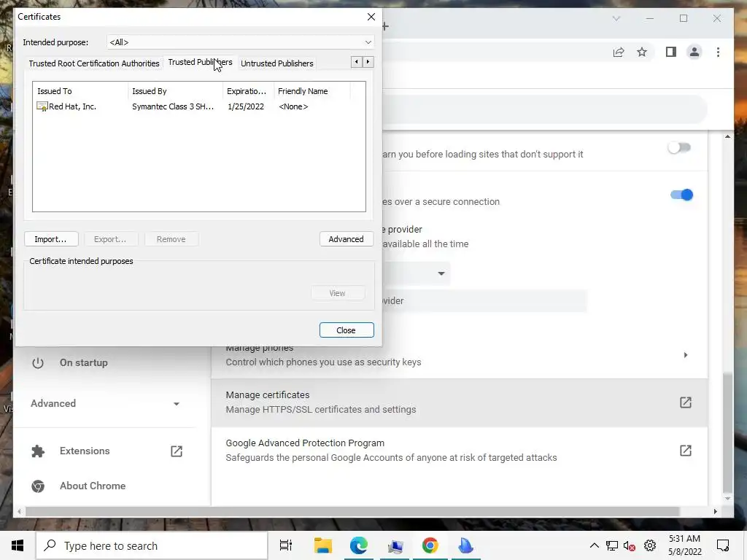The height and width of the screenshot is (560, 747).
Task: Click the external link icon beside Extensions
Action: tap(177, 451)
